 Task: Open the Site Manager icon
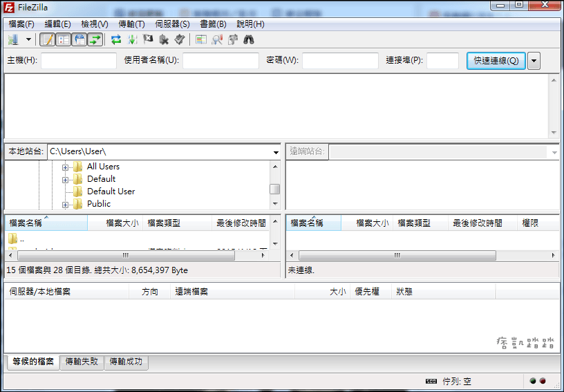click(x=14, y=39)
